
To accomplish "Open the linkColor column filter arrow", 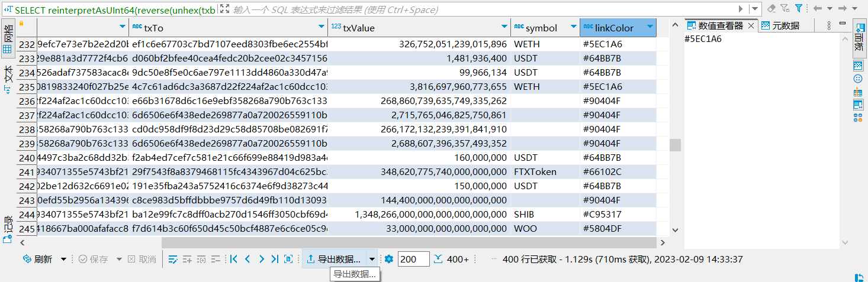I will [x=650, y=27].
